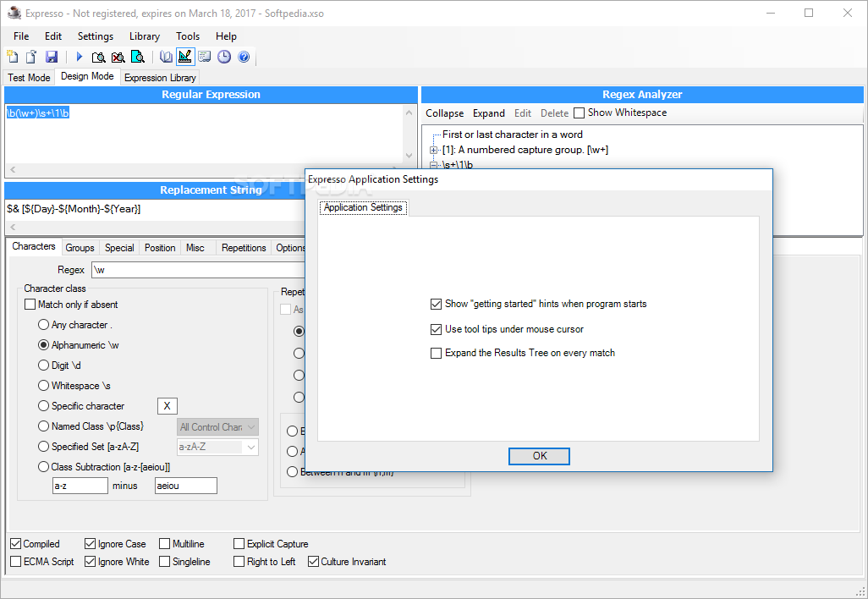
Task: Click the binoculars-over-document icon
Action: tap(98, 57)
